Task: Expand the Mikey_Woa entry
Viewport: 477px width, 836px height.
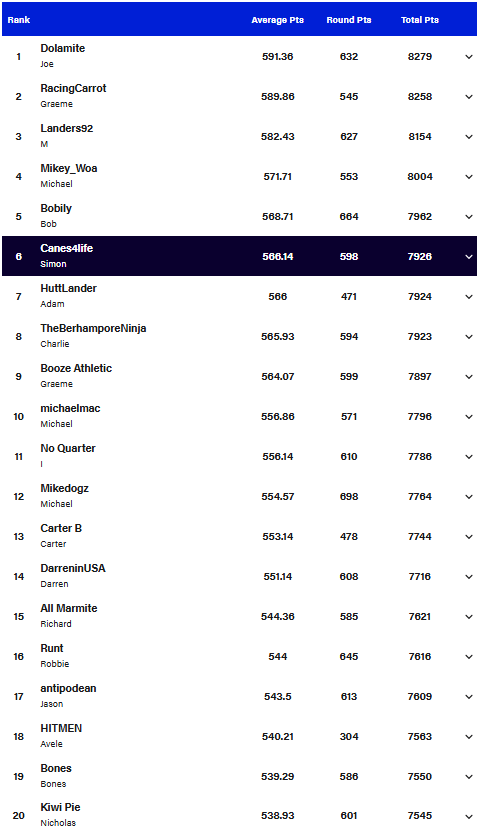Action: tap(468, 176)
